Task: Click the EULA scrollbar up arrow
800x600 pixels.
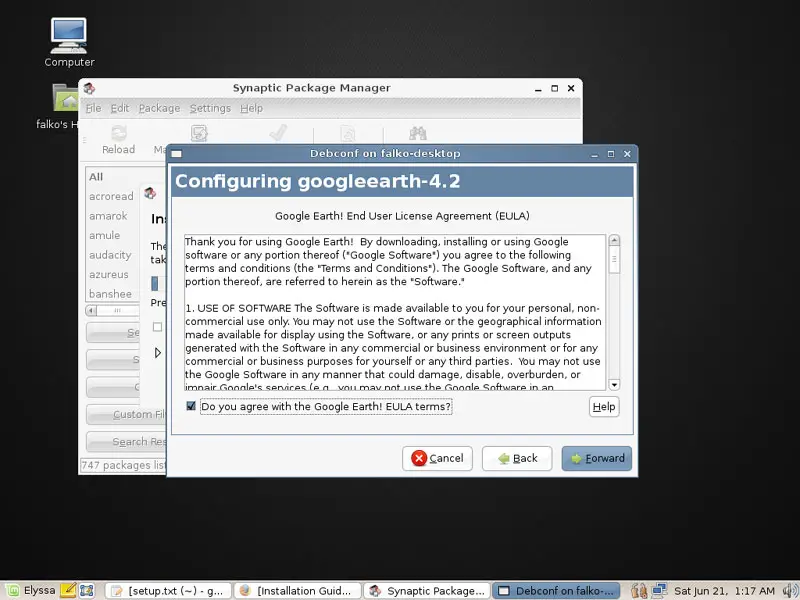Action: pyautogui.click(x=614, y=241)
